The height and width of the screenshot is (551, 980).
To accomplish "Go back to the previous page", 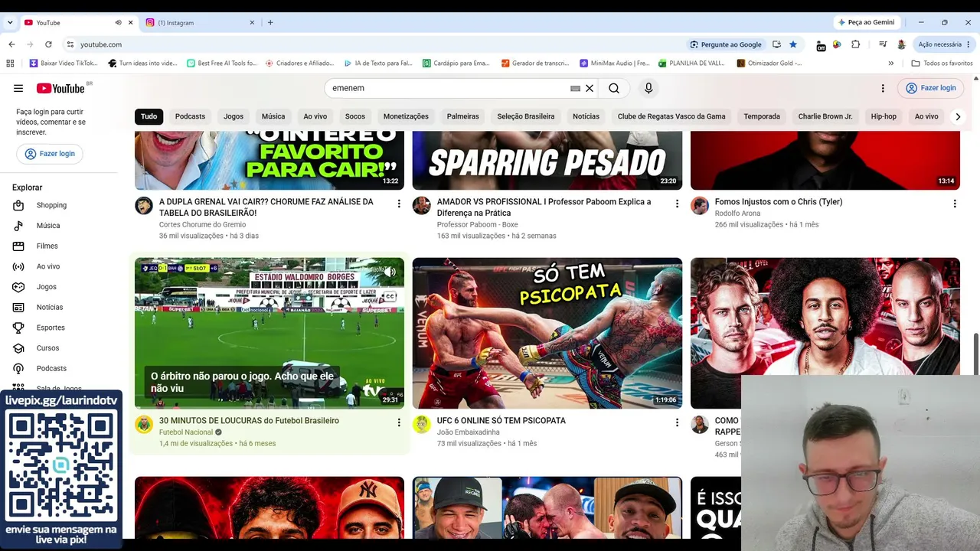I will 11,44.
